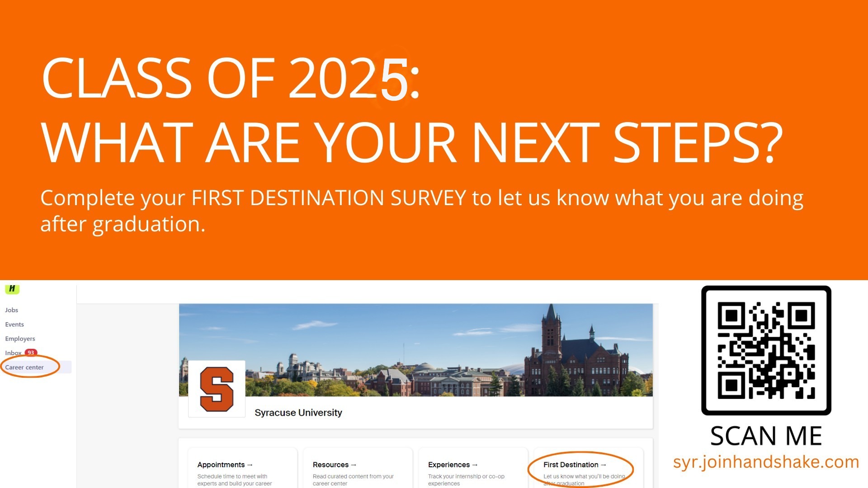Viewport: 868px width, 488px height.
Task: Open Employers in the sidebar
Action: coord(20,338)
